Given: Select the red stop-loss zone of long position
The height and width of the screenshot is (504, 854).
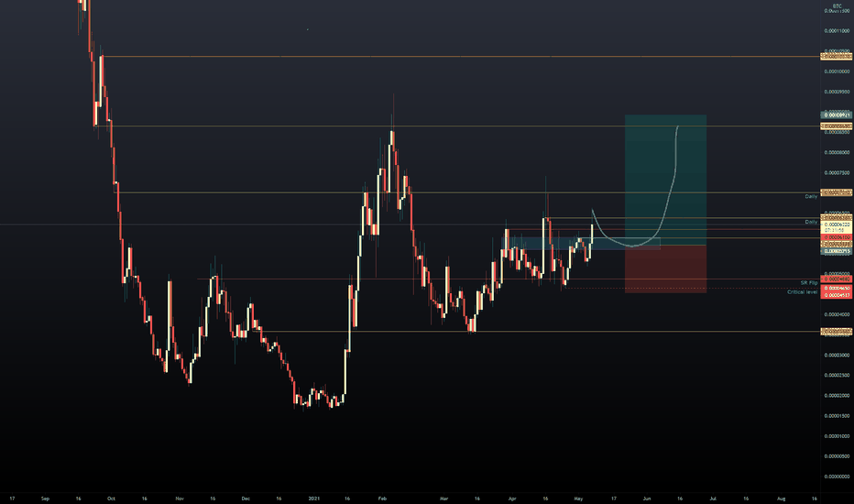Looking at the screenshot, I should (665, 269).
